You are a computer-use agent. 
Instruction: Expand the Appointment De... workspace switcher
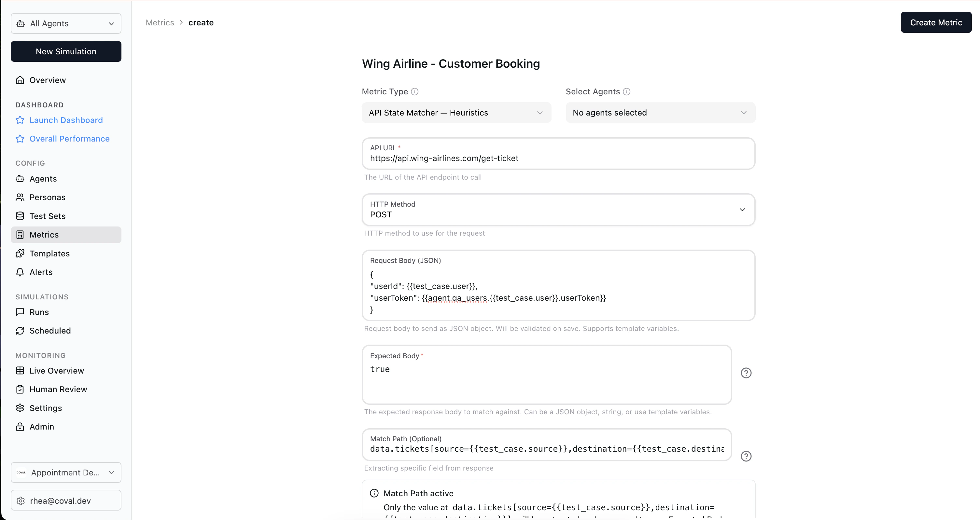point(66,472)
